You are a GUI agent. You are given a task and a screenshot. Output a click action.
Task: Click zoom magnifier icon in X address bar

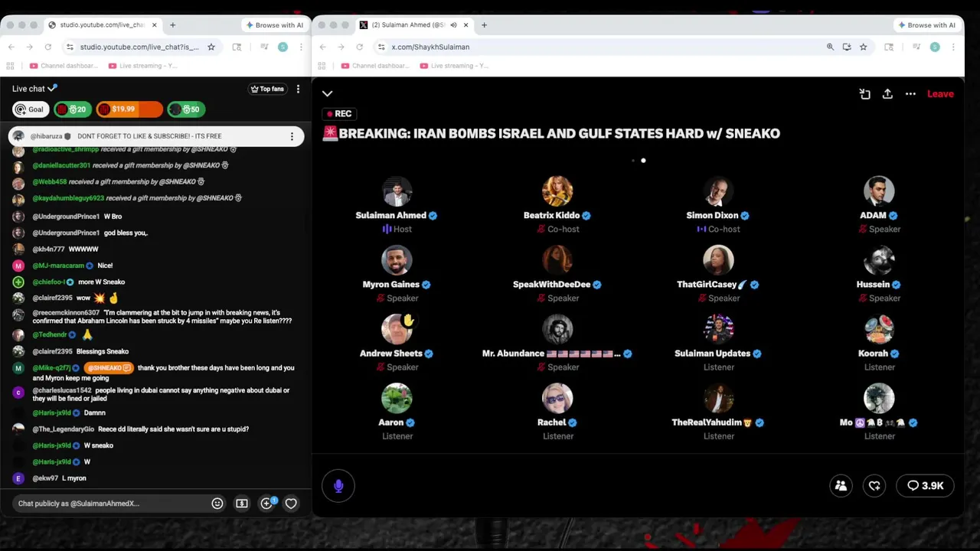[830, 47]
